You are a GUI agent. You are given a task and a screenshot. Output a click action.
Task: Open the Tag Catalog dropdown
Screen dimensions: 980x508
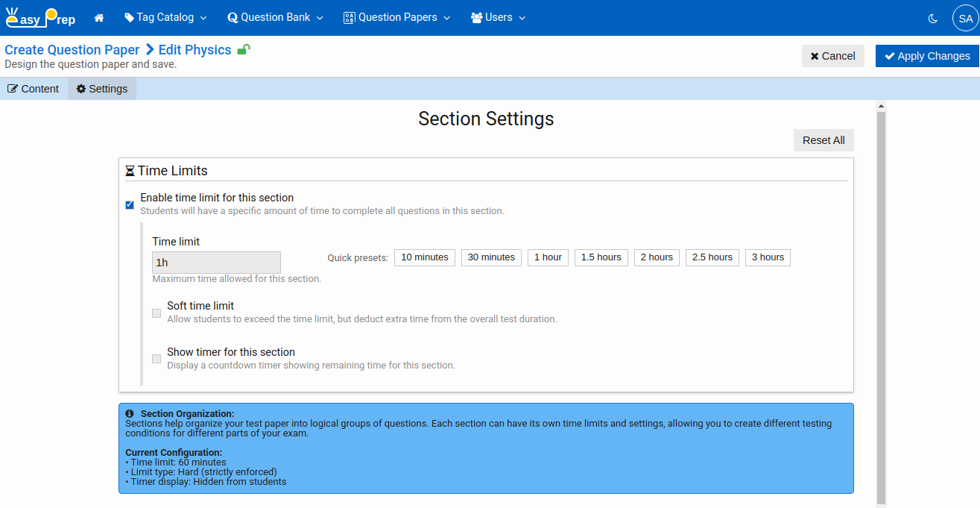(x=165, y=17)
